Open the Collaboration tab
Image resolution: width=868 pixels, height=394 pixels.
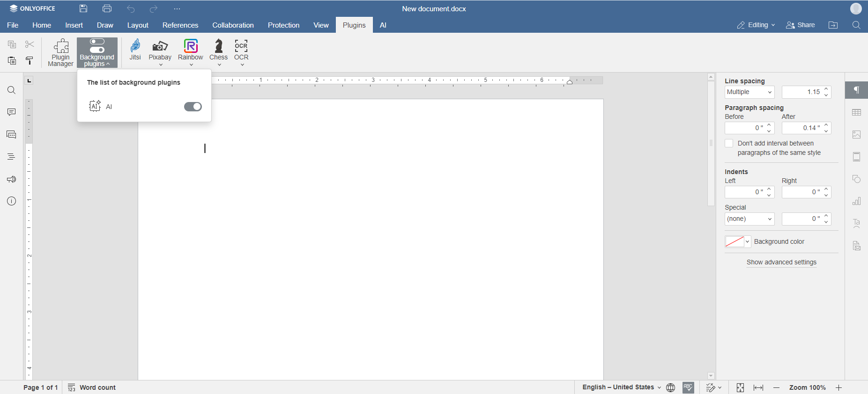(x=233, y=25)
